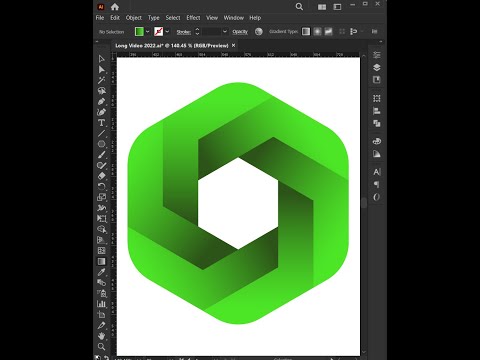
Task: Open the search magnifier in title bar
Action: tap(299, 7)
